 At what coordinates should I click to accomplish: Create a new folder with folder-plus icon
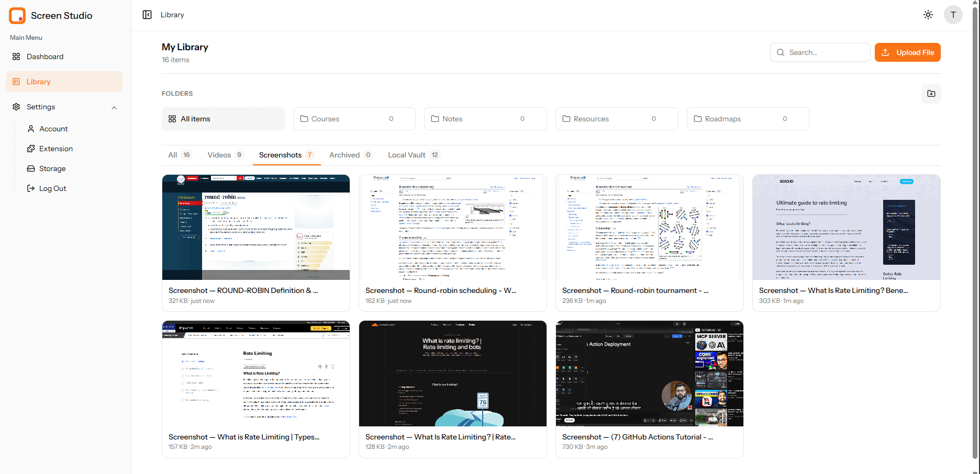tap(931, 94)
